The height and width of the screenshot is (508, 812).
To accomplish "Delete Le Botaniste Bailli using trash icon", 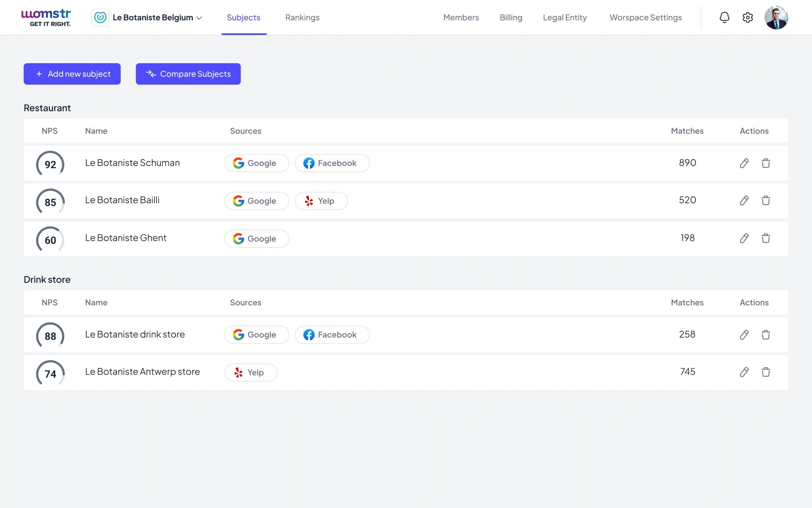I will click(766, 200).
